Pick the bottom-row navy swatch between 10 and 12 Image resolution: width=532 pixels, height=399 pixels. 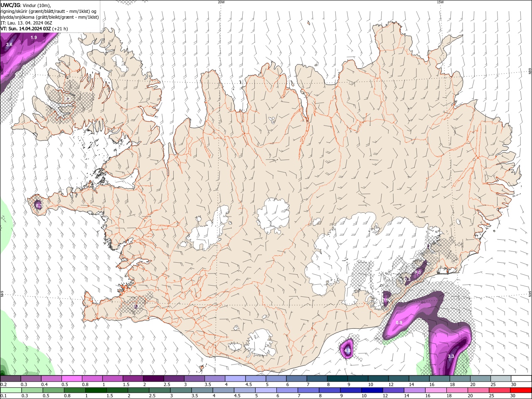point(372,390)
